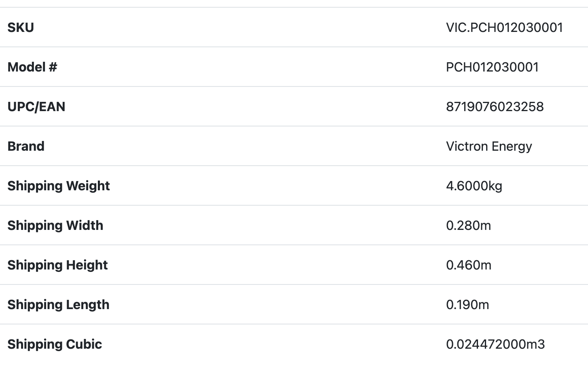Click the Shipping Weight label
The image size is (588, 379).
59,186
